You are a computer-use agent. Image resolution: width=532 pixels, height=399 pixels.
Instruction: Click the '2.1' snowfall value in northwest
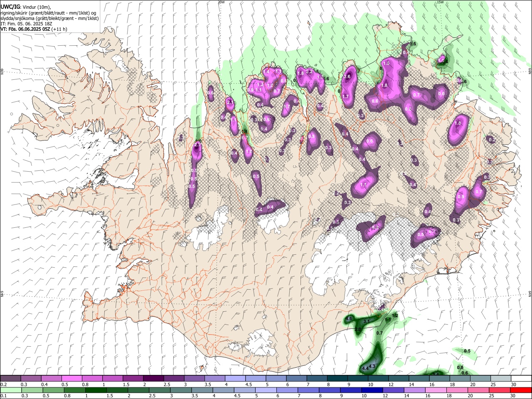[x=230, y=102]
